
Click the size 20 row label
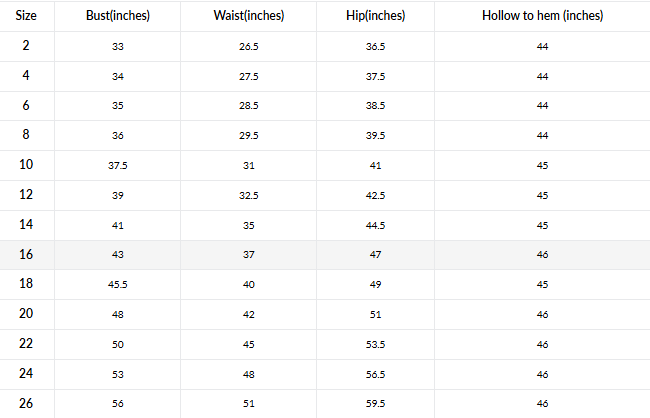point(26,314)
